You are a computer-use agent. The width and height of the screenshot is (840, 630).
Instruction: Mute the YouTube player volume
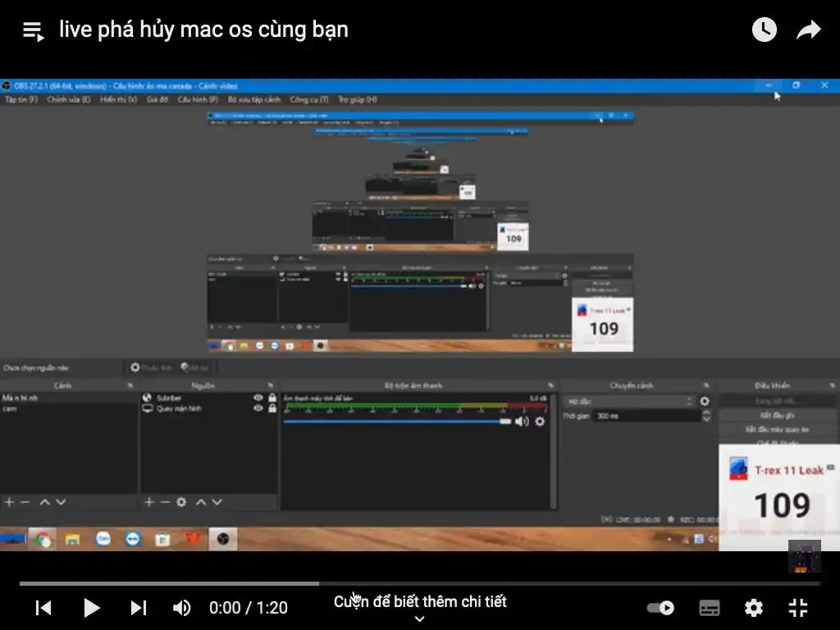pyautogui.click(x=181, y=608)
